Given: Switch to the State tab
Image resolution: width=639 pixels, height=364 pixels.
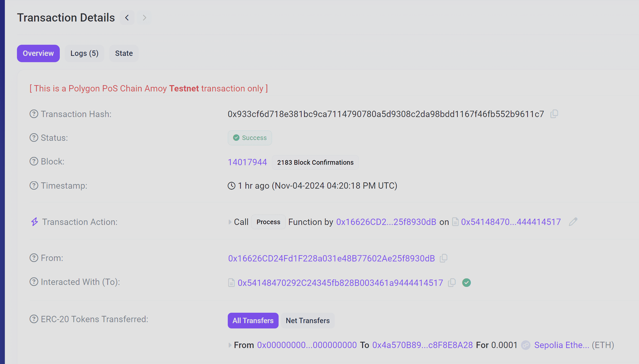Looking at the screenshot, I should point(124,53).
